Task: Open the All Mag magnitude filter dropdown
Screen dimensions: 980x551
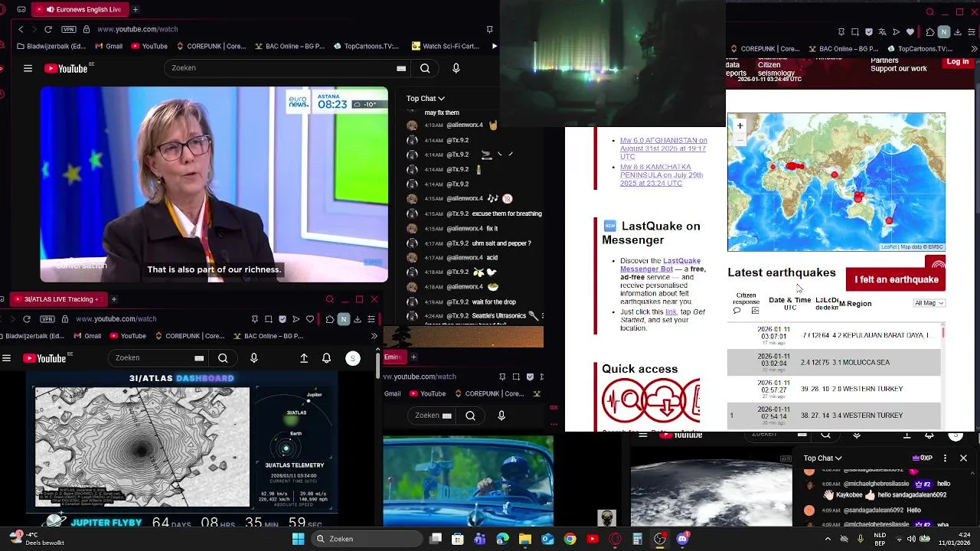Action: (929, 303)
